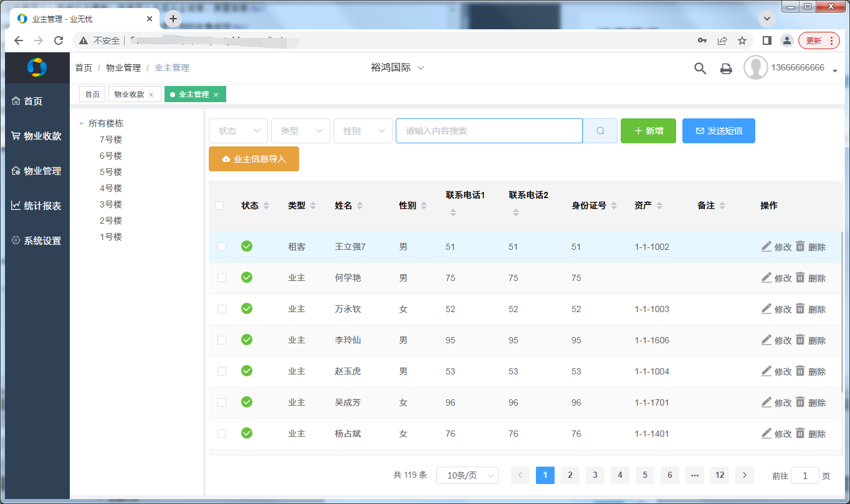Open the 10条/页 page size dropdown
The width and height of the screenshot is (850, 504).
[x=467, y=475]
